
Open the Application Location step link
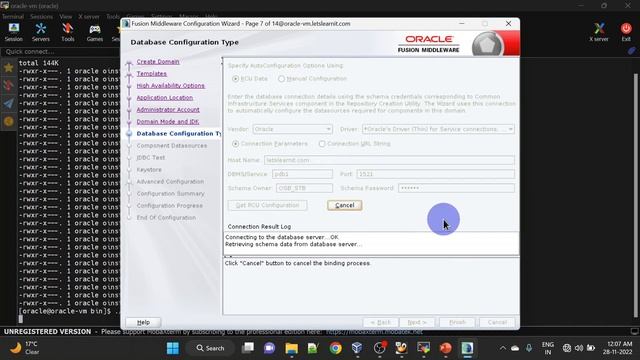point(164,98)
